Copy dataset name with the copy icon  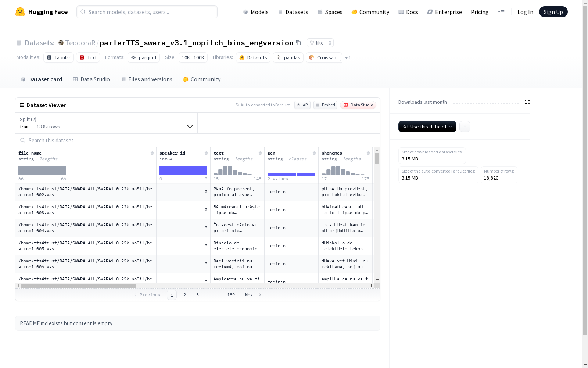click(x=299, y=43)
